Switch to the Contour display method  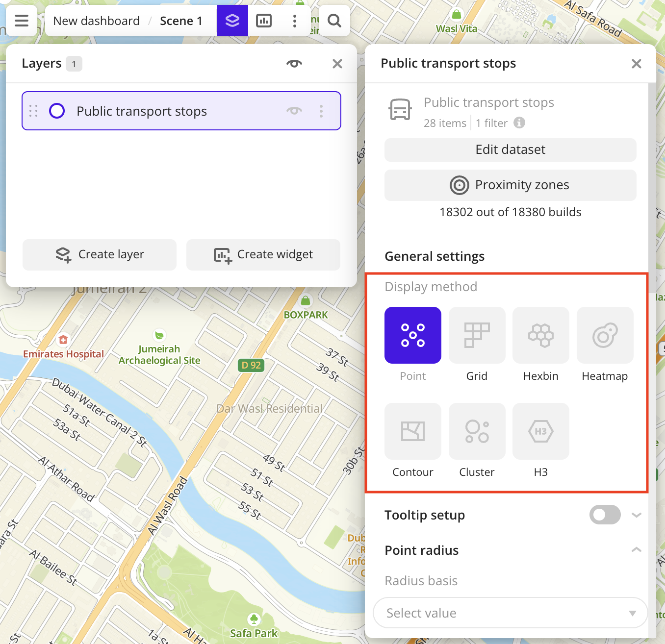[412, 431]
